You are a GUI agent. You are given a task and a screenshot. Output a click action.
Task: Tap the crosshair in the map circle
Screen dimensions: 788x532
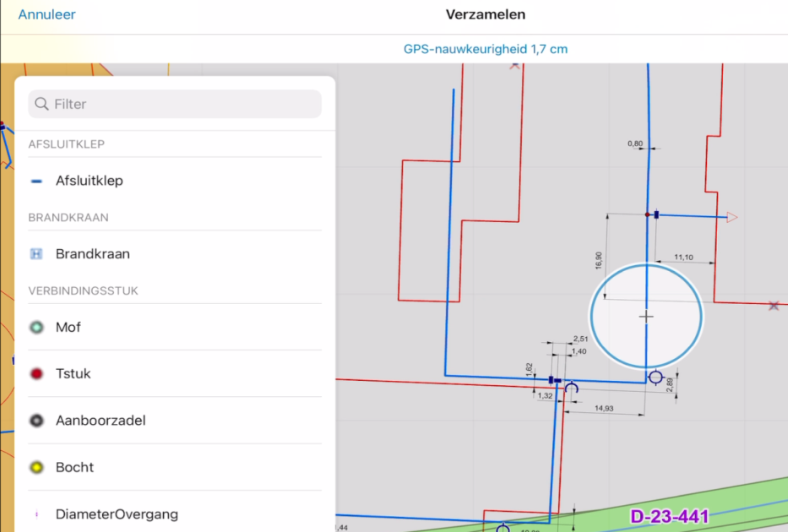(646, 317)
